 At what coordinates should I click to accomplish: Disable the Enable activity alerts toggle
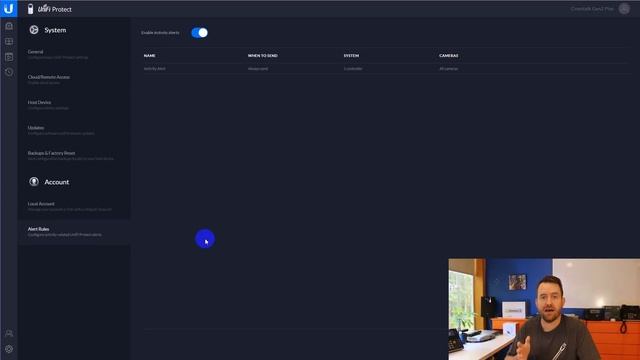(200, 33)
